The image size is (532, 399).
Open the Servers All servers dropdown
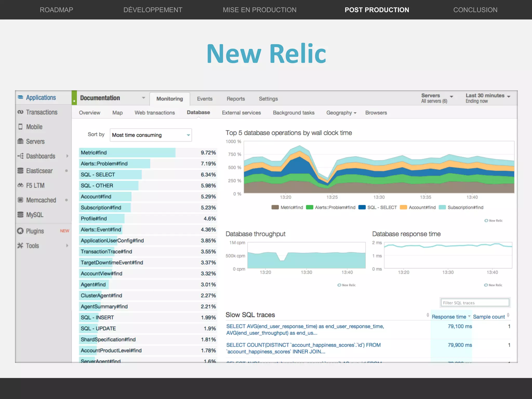point(437,98)
